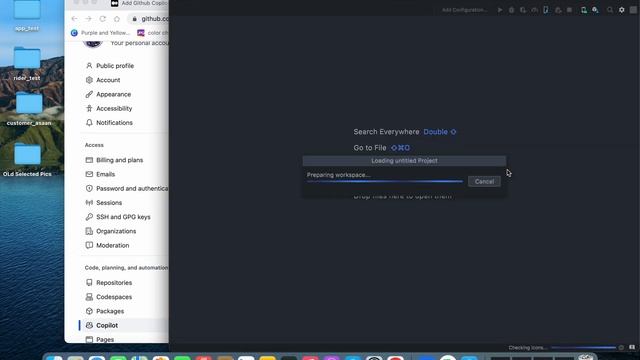Image resolution: width=640 pixels, height=360 pixels.
Task: Cancel the Preparing workspace loading dialog
Action: click(x=484, y=181)
